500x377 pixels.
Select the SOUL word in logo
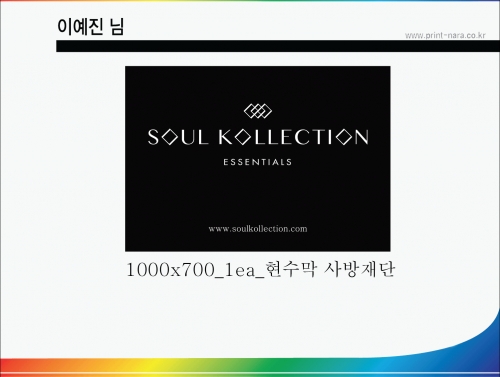pyautogui.click(x=178, y=137)
